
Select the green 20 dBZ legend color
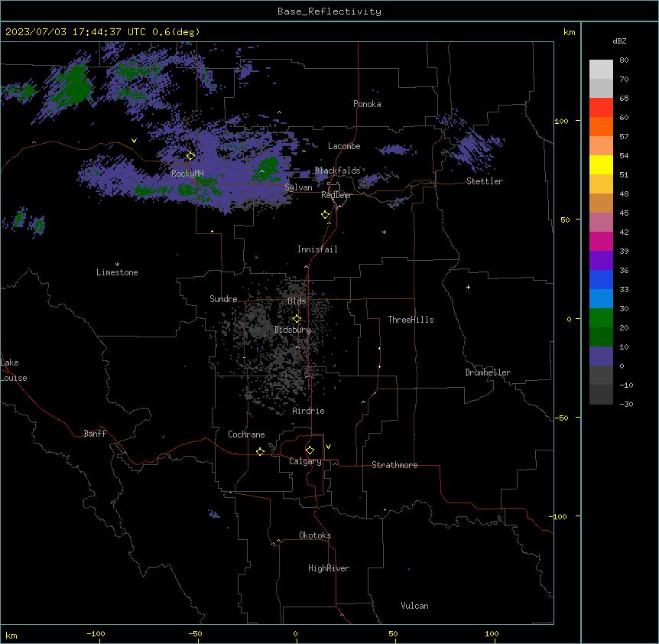[601, 318]
